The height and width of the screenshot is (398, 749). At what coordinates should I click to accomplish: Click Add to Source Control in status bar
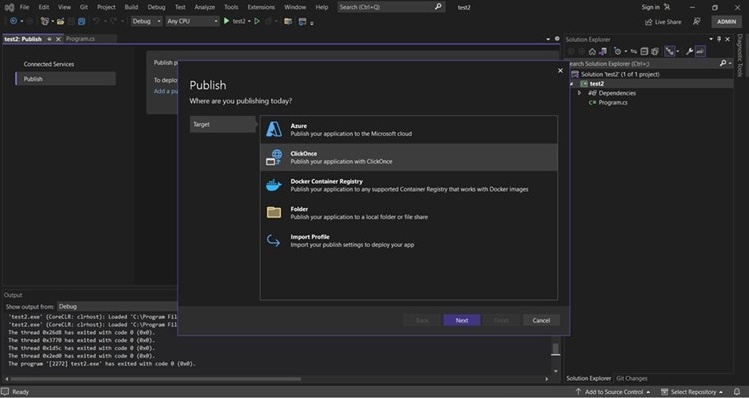pos(612,392)
